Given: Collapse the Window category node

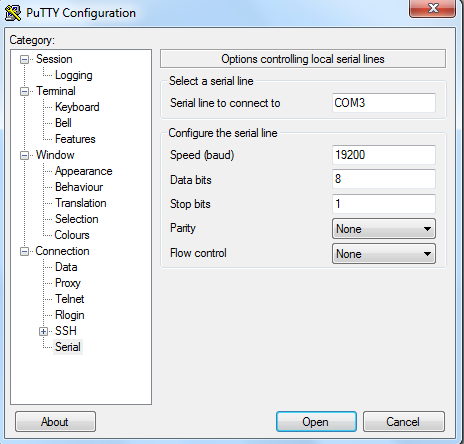Looking at the screenshot, I should click(x=24, y=155).
